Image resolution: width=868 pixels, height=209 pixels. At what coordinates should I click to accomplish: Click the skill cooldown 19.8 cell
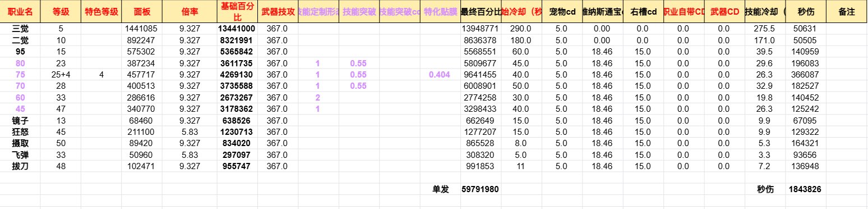(765, 97)
